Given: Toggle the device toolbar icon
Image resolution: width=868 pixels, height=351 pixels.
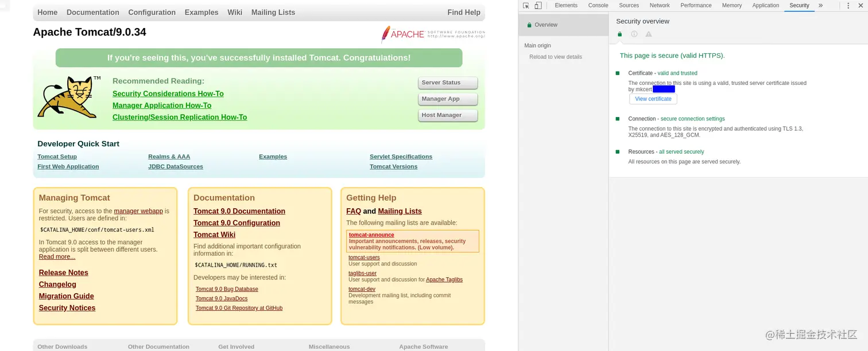Looking at the screenshot, I should tap(538, 6).
